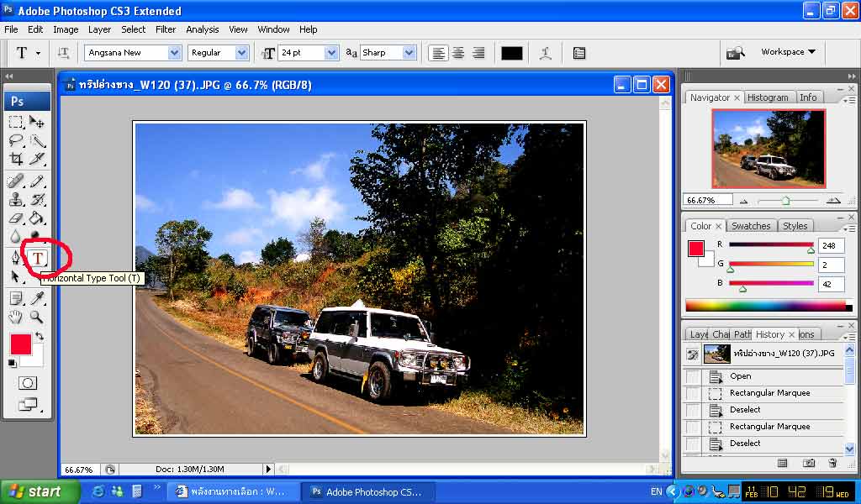The height and width of the screenshot is (504, 861).
Task: Select the Eyedropper tool
Action: click(37, 298)
